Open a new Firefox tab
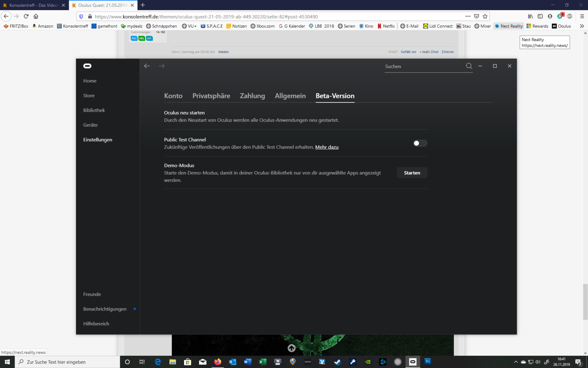Screen dimensions: 588x368 pos(143,5)
